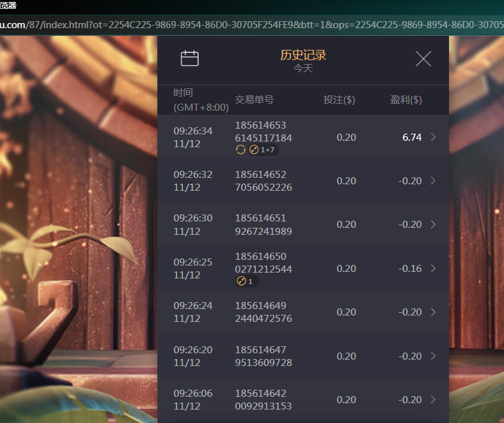Click the 1+7 feature badge in the 09:26:34 row
504x423 pixels.
coord(263,150)
